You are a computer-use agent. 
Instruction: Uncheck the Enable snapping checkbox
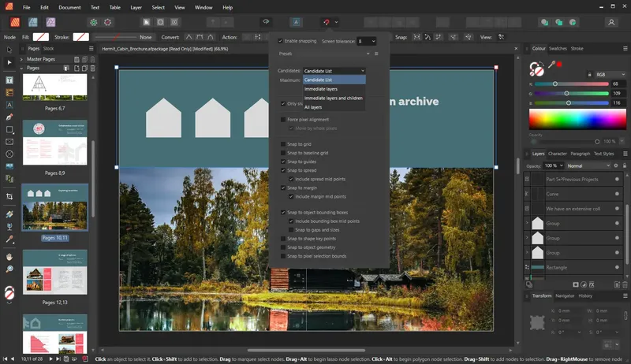click(x=281, y=40)
